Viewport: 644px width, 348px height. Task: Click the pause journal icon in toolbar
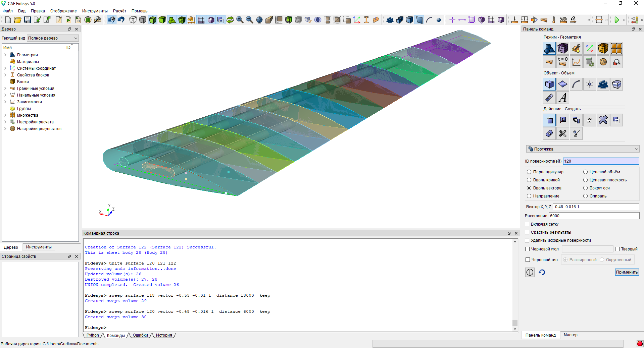coord(88,20)
